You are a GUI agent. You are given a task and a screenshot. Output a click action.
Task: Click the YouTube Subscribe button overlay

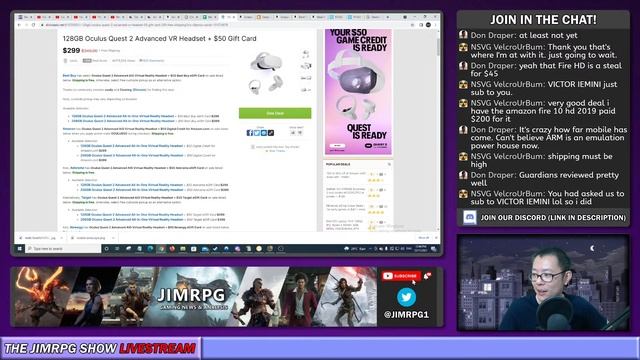pos(401,276)
